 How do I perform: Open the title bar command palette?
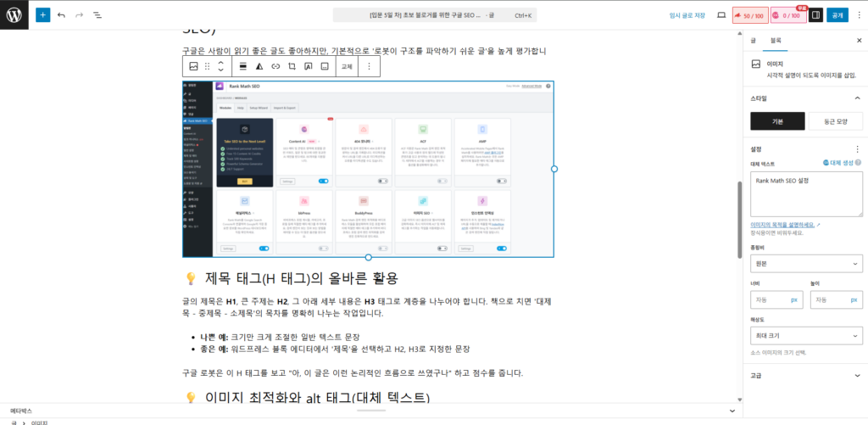click(x=435, y=15)
